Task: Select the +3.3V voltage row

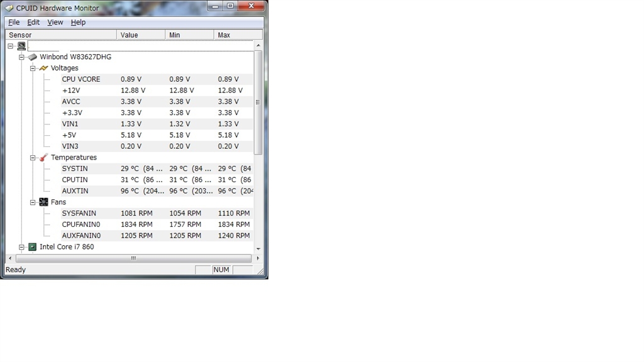Action: [157, 112]
